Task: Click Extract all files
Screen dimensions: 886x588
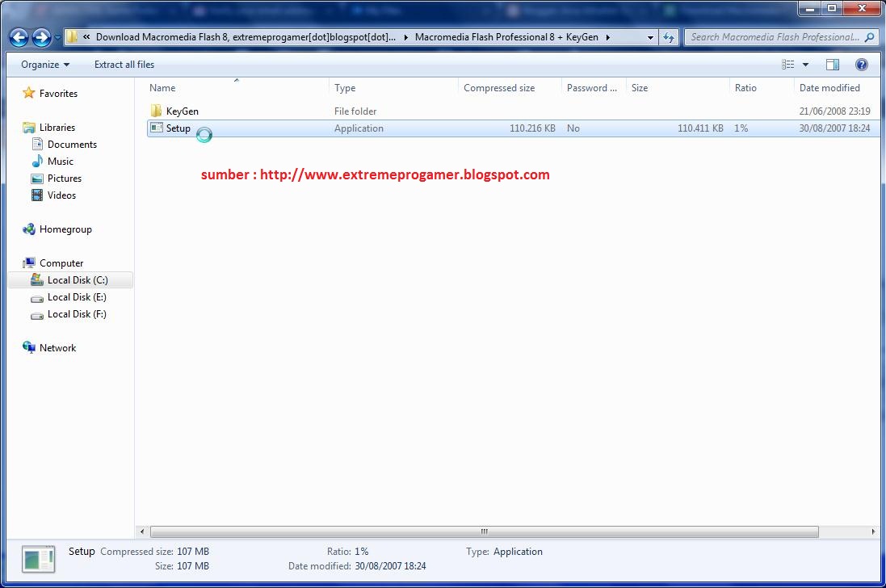Action: 124,65
